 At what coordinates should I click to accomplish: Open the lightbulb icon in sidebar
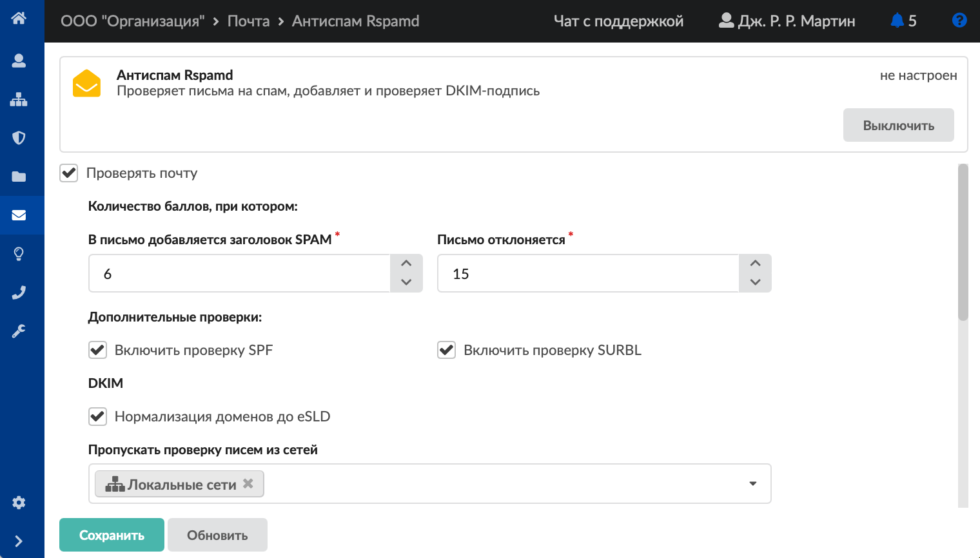coord(19,254)
